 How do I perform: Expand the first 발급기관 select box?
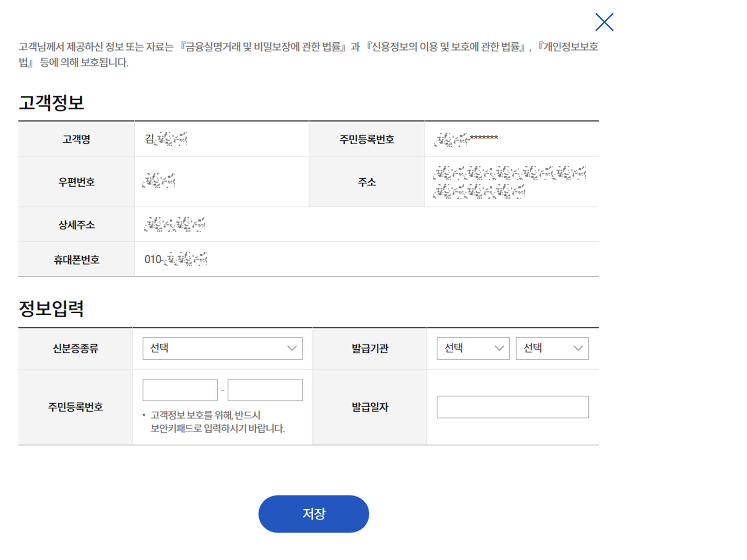tap(473, 348)
